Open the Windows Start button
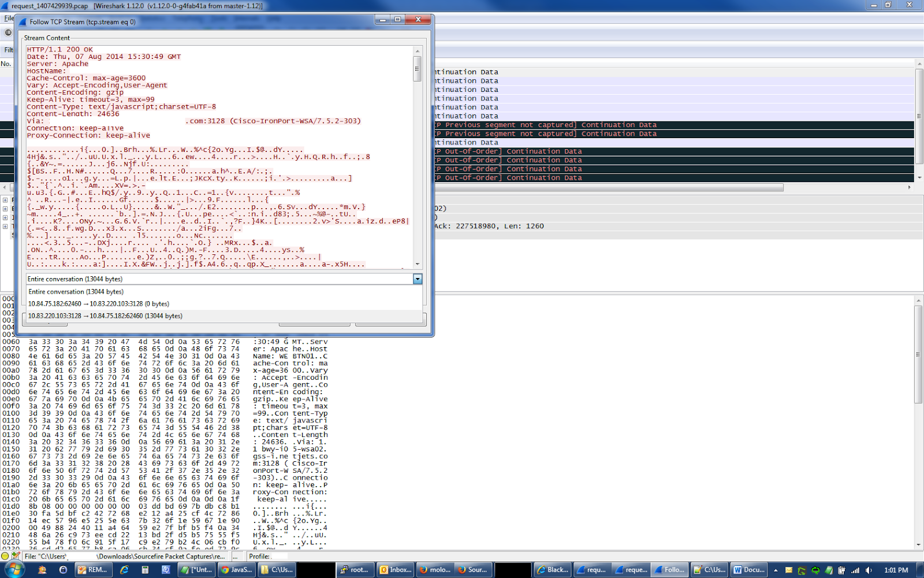 (13, 569)
